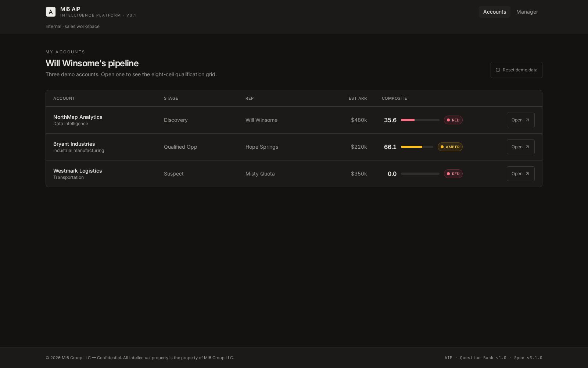The image size is (588, 368).
Task: Open the NorthMap Analytics account name
Action: pos(78,117)
